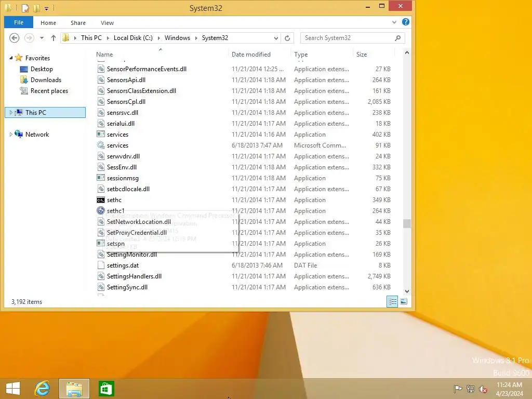Select setbcdlocale.dll in the list

coord(128,189)
